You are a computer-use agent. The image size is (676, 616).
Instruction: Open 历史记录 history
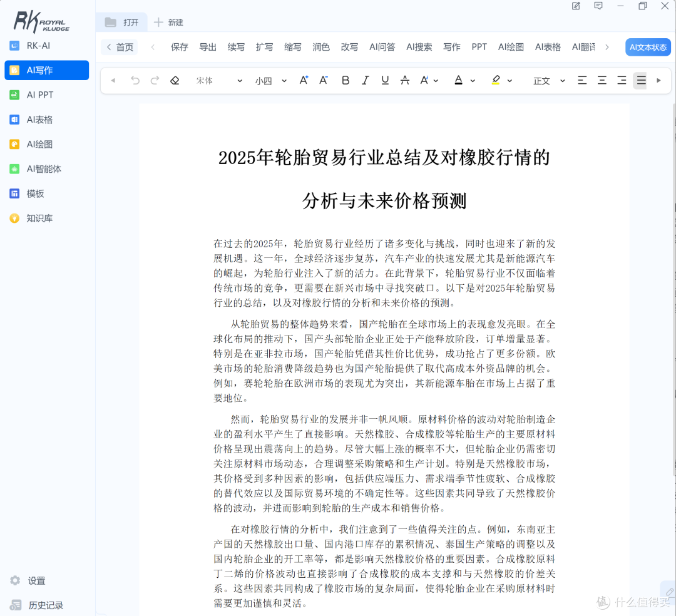tap(37, 605)
